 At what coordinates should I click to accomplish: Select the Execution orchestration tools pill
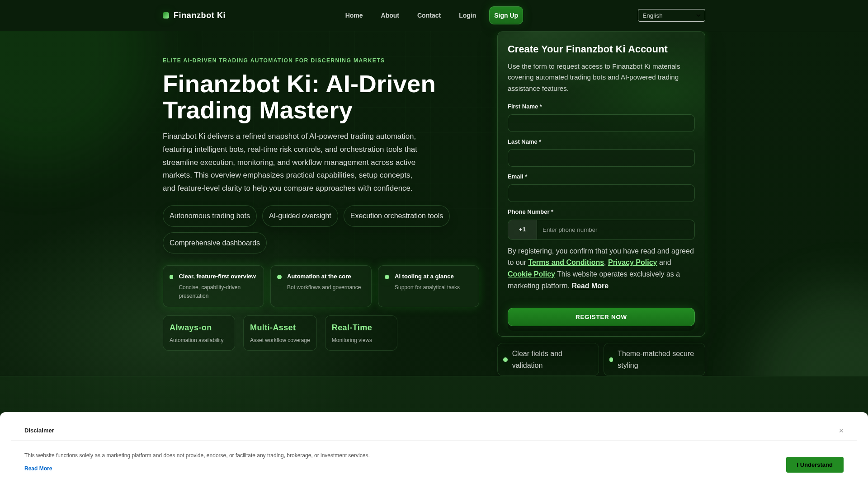click(x=396, y=216)
